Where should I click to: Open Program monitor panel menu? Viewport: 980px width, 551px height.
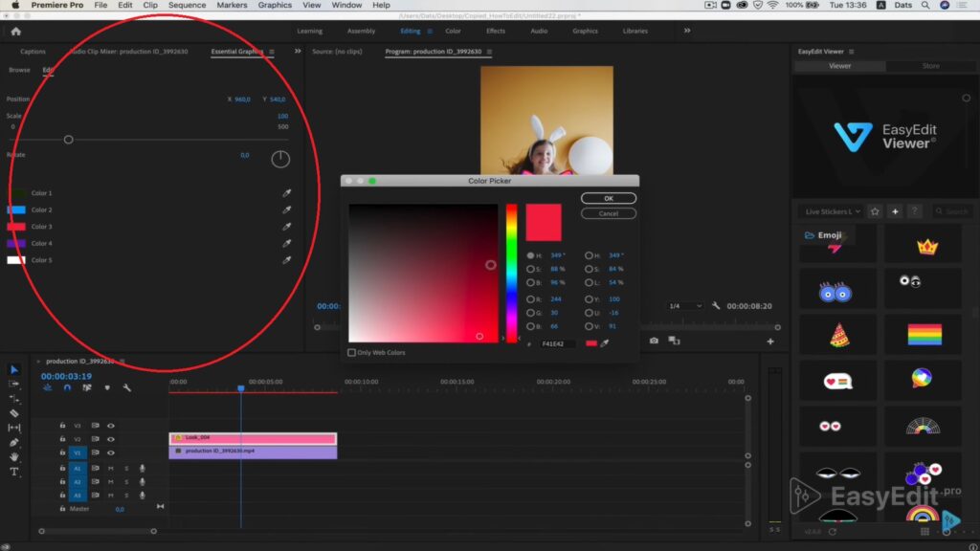pyautogui.click(x=489, y=52)
